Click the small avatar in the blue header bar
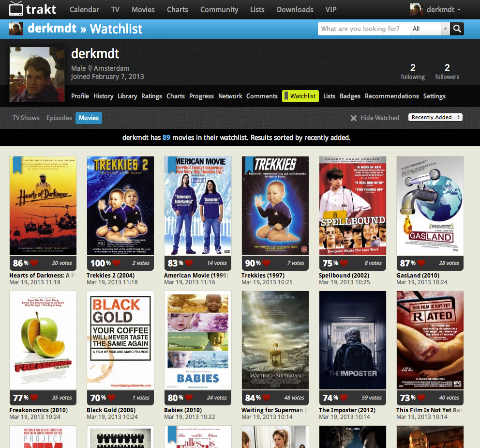Viewport: 480px width, 448px height. 16,29
